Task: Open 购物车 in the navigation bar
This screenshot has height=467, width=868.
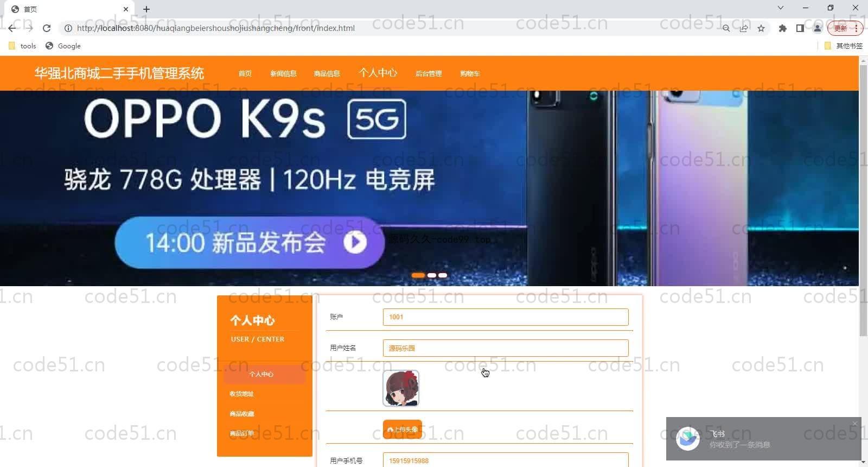Action: [470, 74]
